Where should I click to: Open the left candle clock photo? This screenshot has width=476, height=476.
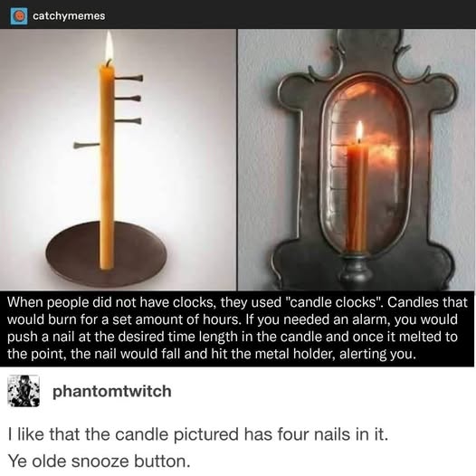point(118,159)
